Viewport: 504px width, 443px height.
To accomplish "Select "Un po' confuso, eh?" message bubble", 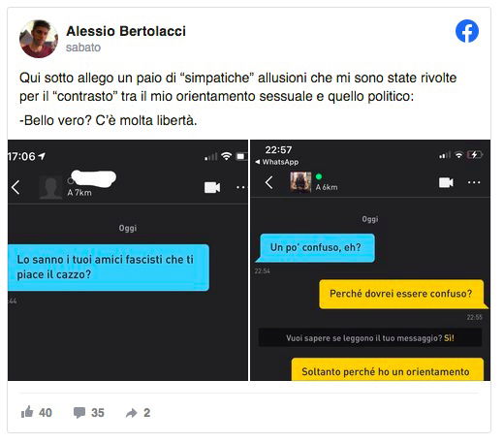I will coord(316,247).
